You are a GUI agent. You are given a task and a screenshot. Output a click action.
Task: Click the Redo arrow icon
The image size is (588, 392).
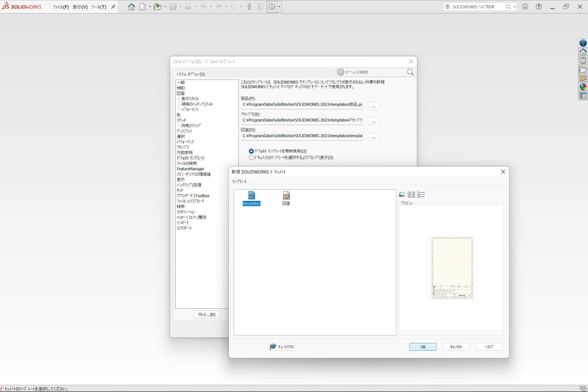coord(219,7)
